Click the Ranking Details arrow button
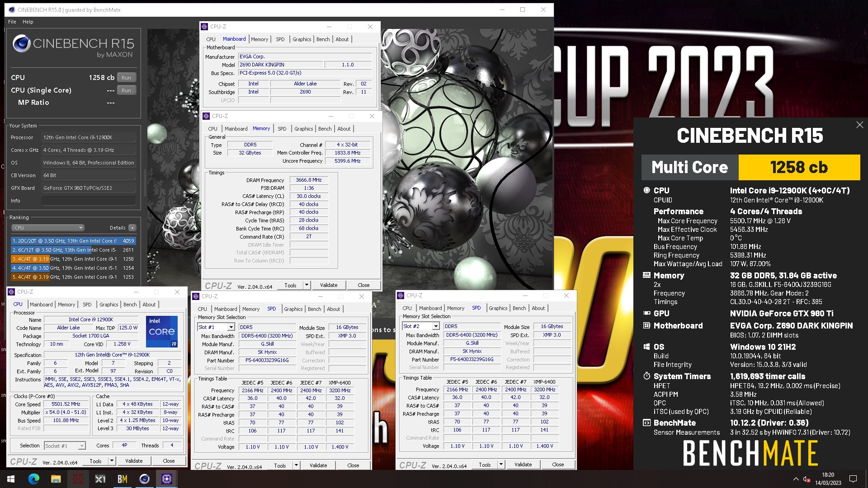 tap(132, 228)
